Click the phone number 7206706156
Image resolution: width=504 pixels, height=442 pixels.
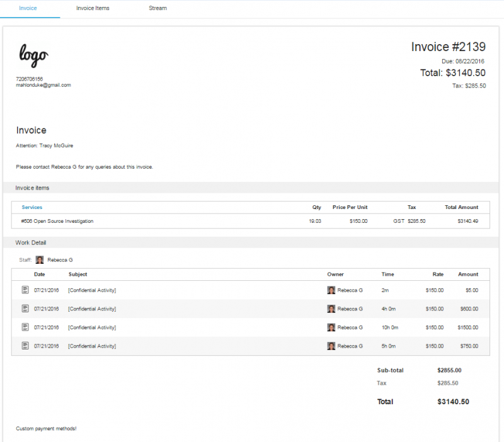coord(30,79)
